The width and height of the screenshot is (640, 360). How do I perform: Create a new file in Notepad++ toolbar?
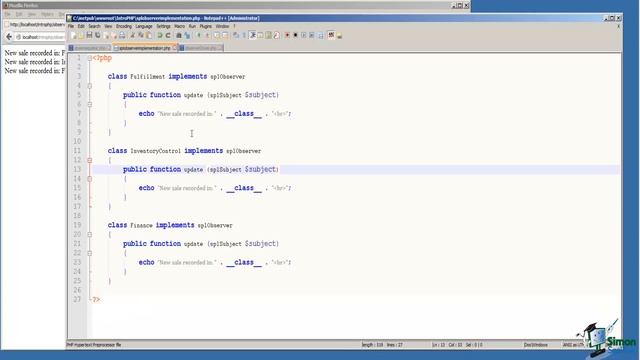click(x=73, y=36)
